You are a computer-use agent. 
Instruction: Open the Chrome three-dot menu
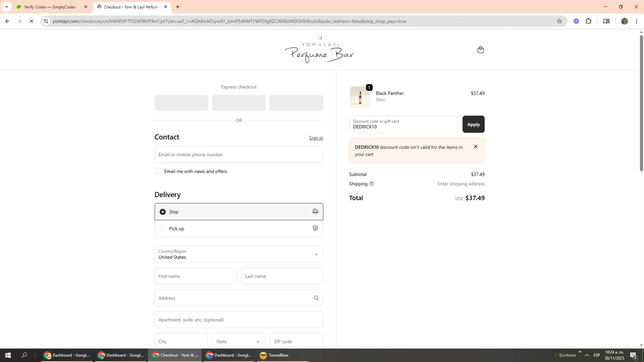(x=637, y=21)
